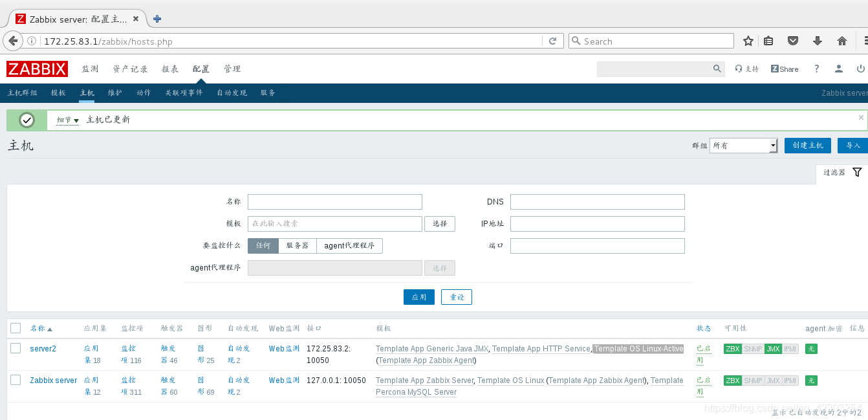Image resolution: width=868 pixels, height=420 pixels.
Task: Click the Zabbix search magnifier icon
Action: point(717,69)
